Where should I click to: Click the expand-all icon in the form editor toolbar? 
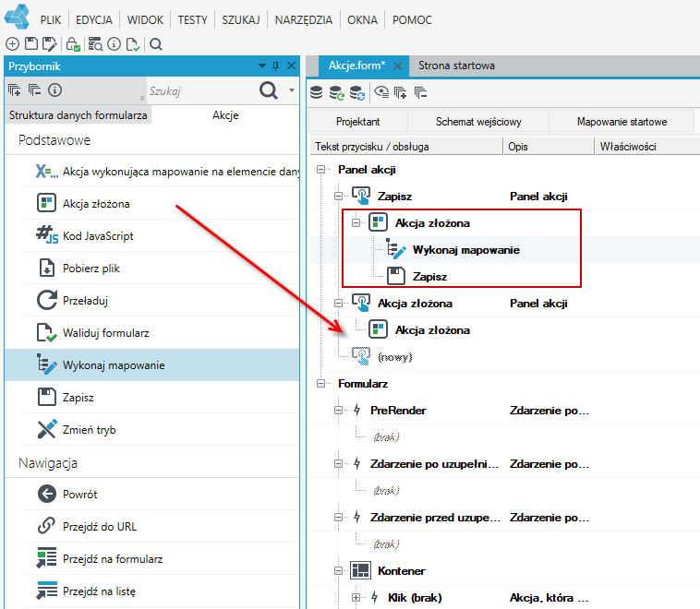(401, 93)
